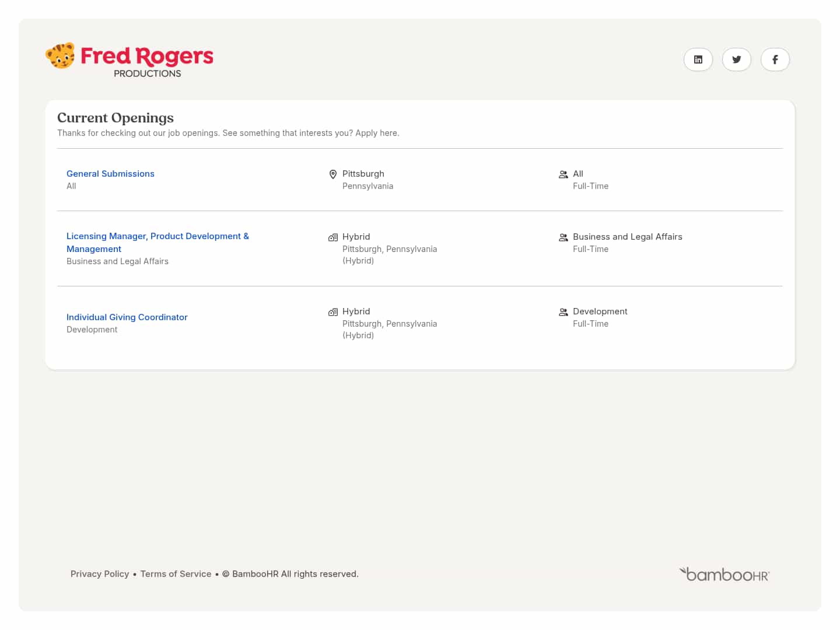Click 'Business and Legal Affairs' department column text
The height and width of the screenshot is (630, 840).
coord(628,237)
